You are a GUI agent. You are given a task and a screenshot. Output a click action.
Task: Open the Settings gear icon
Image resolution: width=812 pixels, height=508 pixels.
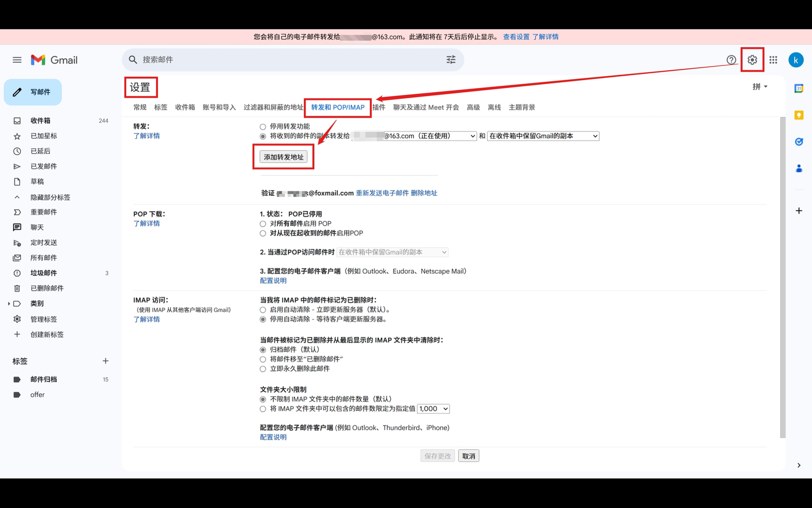752,60
